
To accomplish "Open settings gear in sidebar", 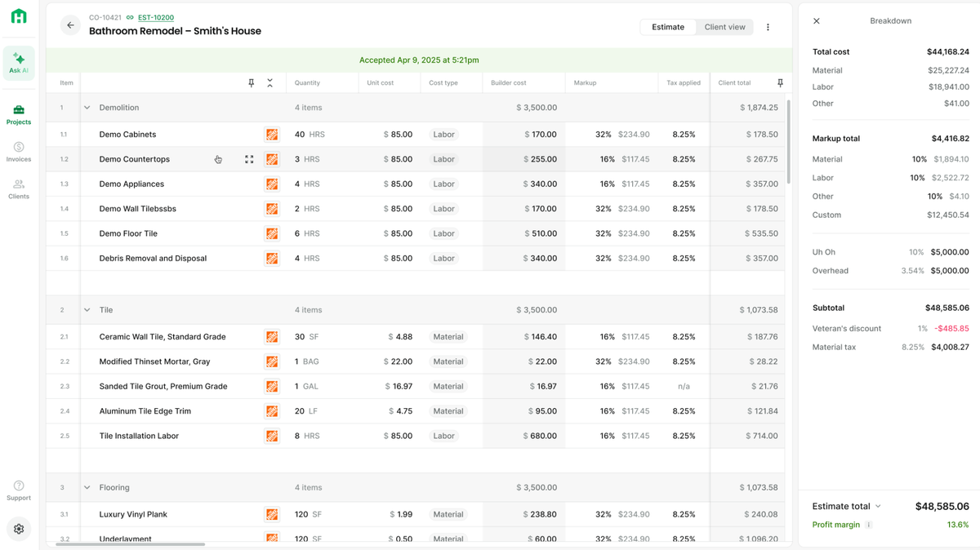I will click(x=19, y=529).
